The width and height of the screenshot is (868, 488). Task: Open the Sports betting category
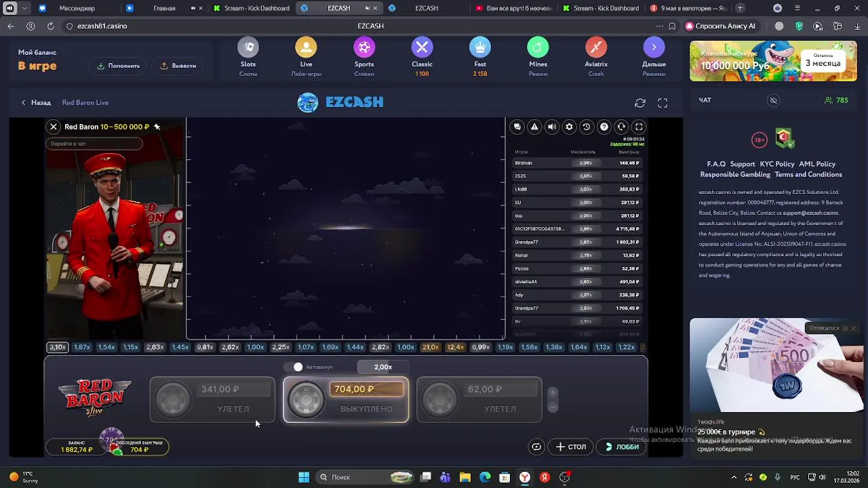click(364, 47)
